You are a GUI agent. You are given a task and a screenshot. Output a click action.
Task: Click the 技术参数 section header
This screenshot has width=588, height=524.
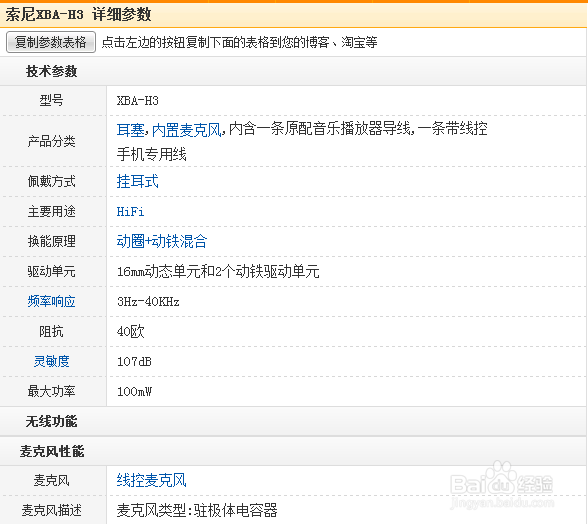pos(51,71)
